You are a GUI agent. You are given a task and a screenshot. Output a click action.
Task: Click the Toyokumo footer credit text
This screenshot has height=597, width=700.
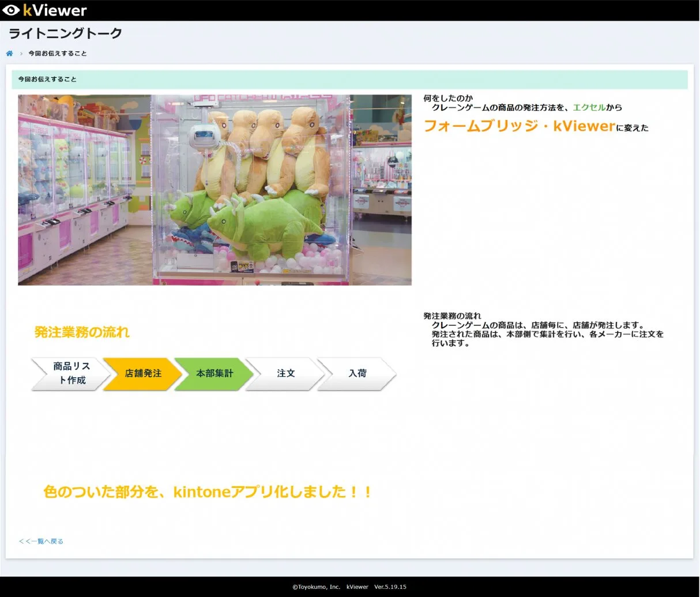coord(348,587)
